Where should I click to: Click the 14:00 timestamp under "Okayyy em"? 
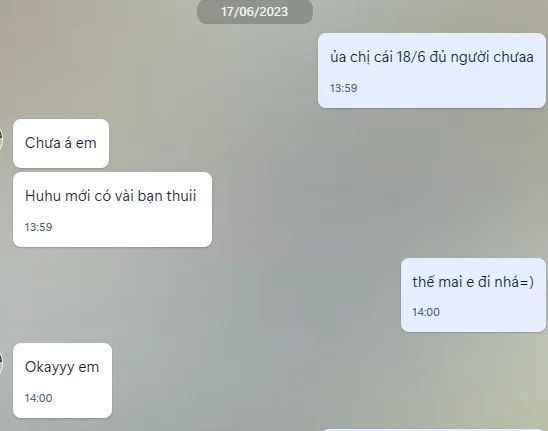click(38, 398)
